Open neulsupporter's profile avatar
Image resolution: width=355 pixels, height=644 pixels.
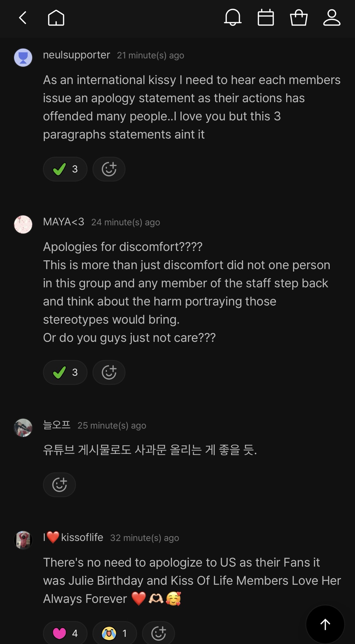pos(23,58)
